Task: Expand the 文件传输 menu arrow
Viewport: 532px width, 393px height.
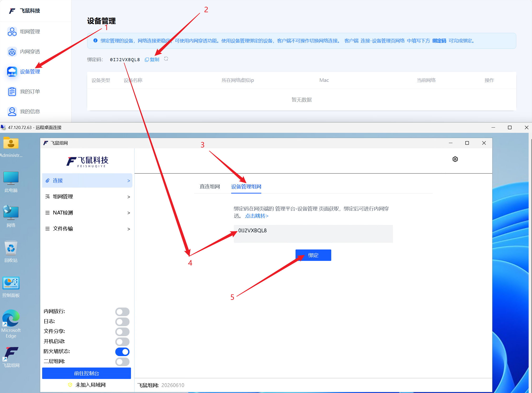Action: pyautogui.click(x=129, y=229)
